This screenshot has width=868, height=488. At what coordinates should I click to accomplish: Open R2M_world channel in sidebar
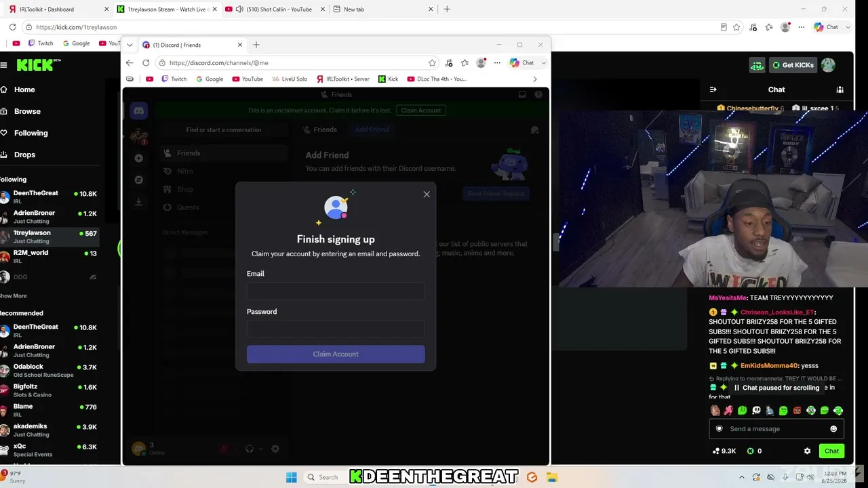pos(50,256)
